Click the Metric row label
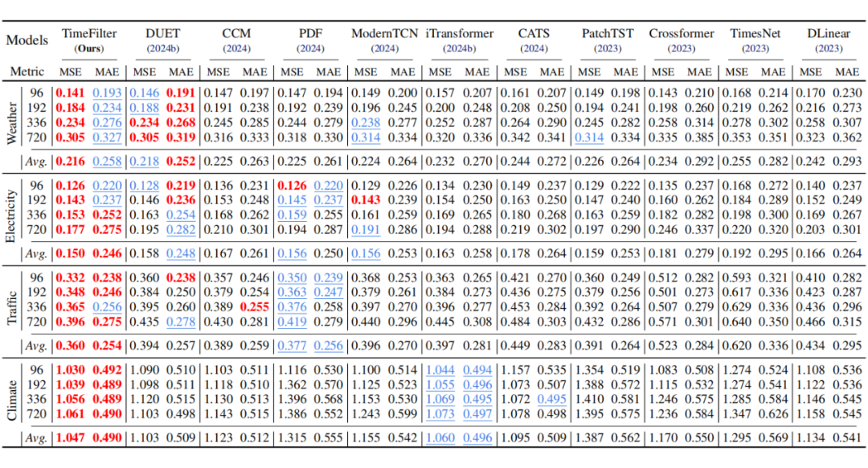This screenshot has height=468, width=868. click(x=27, y=72)
